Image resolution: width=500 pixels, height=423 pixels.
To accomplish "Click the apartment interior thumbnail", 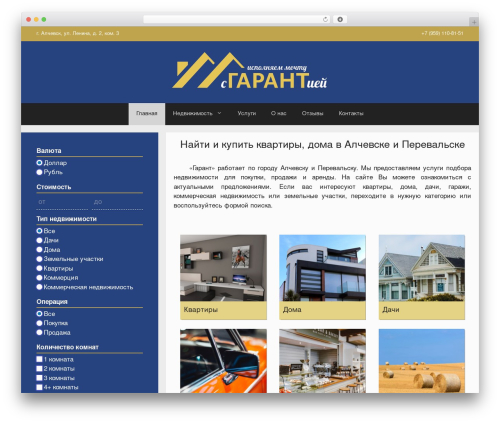I will tap(223, 268).
